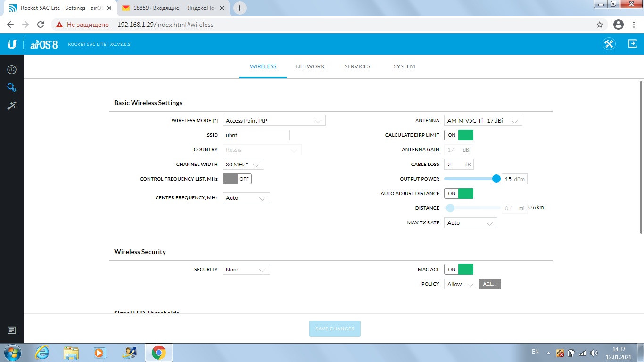Click the Distance slider handle
Image resolution: width=644 pixels, height=362 pixels.
point(450,208)
